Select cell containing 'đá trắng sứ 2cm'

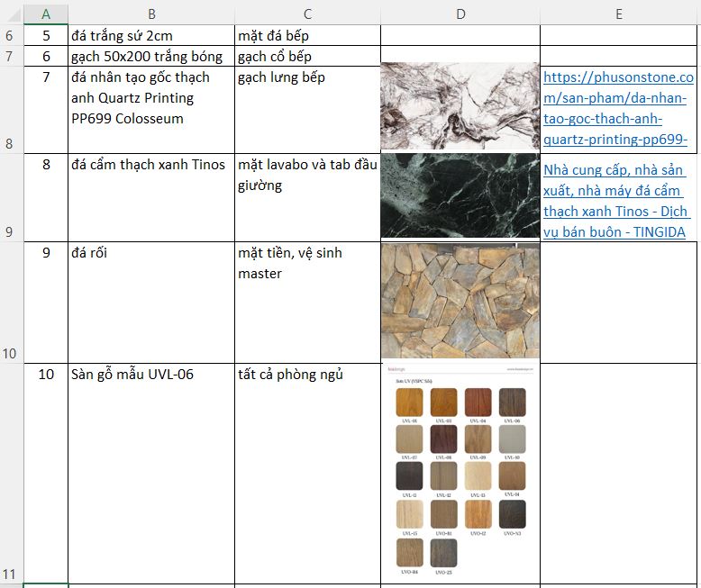pyautogui.click(x=150, y=36)
